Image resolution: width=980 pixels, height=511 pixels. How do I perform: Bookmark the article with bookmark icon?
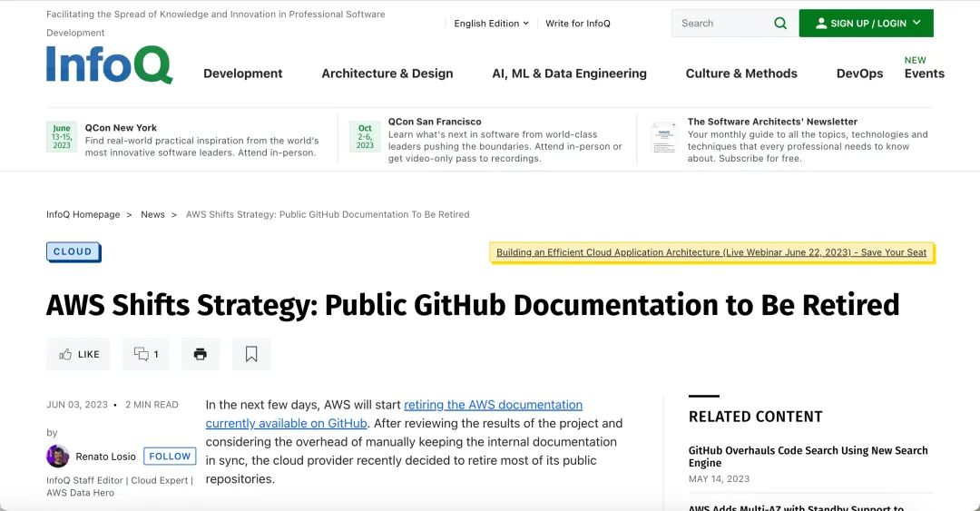(x=251, y=354)
